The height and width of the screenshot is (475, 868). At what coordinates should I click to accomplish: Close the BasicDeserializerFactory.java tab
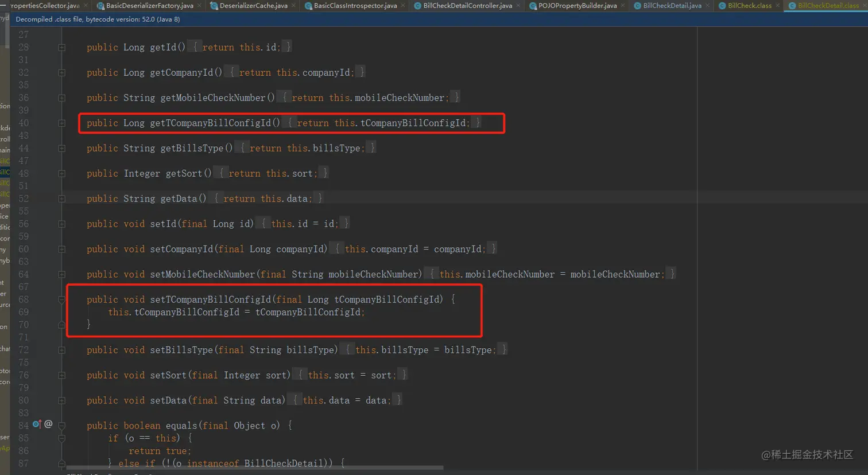pyautogui.click(x=200, y=6)
